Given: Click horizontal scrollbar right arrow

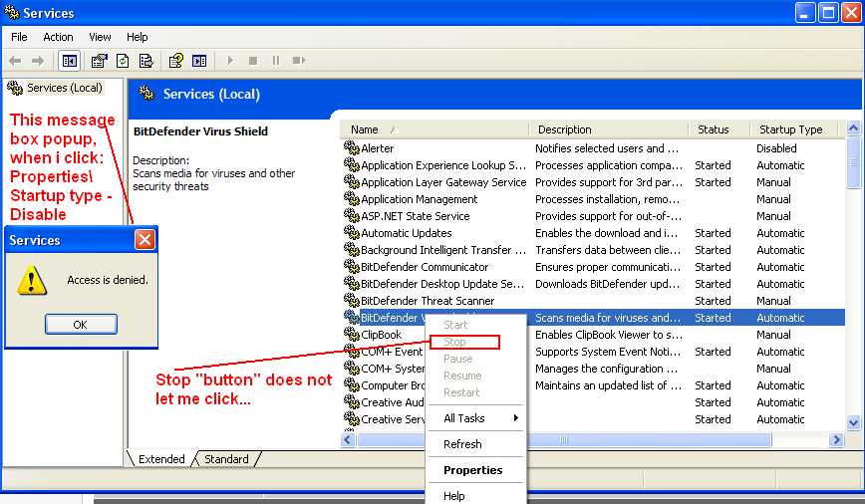Looking at the screenshot, I should pos(836,439).
